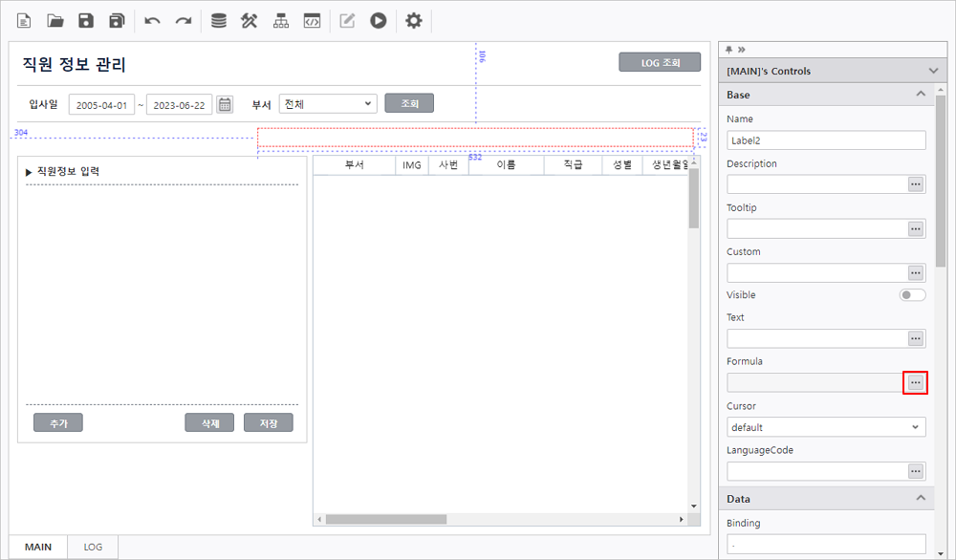This screenshot has height=560, width=956.
Task: Click the calendar icon beside date fields
Action: click(x=225, y=104)
